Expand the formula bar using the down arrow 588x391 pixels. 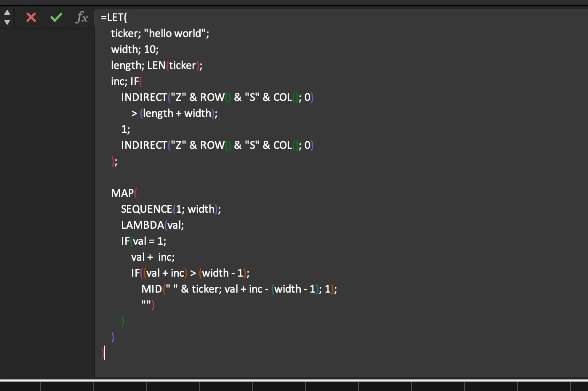pos(7,21)
